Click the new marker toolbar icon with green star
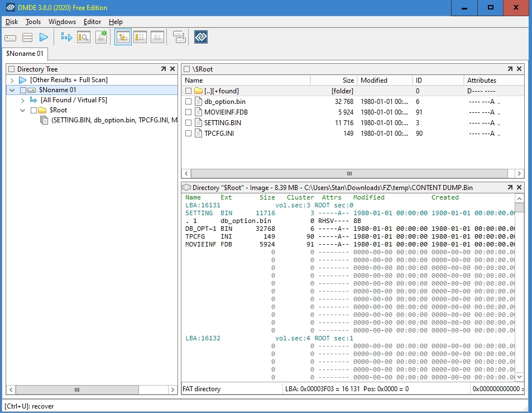532x413 pixels. coord(101,37)
